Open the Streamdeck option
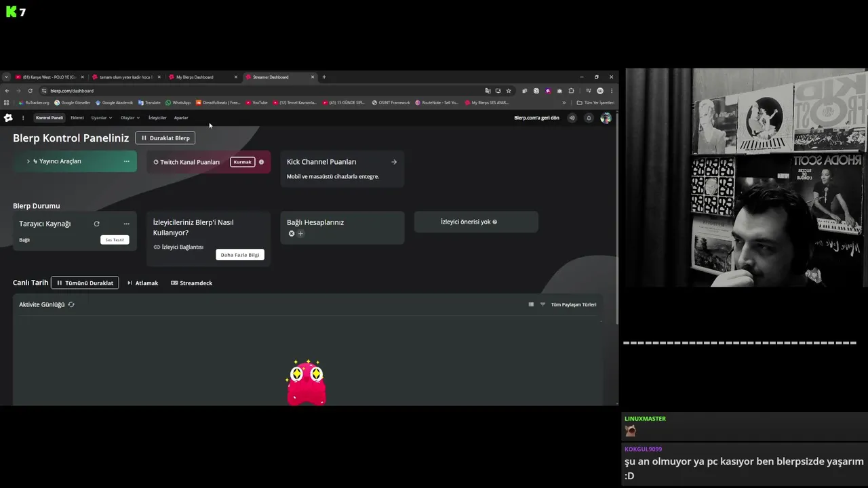868x488 pixels. (x=191, y=283)
